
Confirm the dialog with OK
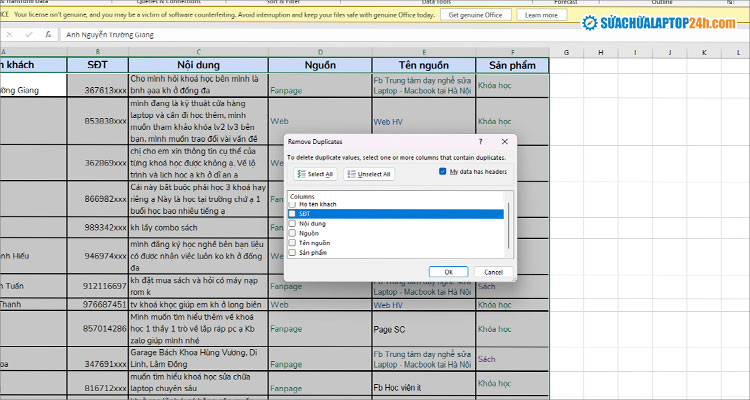(448, 272)
